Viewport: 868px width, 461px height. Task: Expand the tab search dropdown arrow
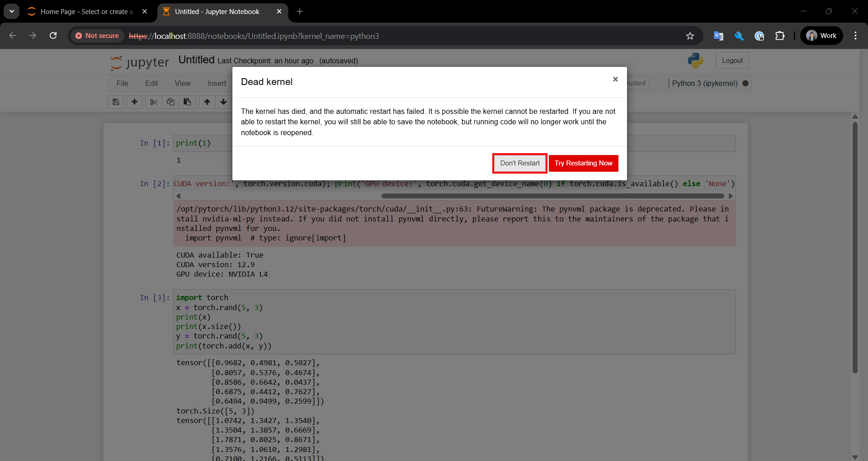(12, 11)
